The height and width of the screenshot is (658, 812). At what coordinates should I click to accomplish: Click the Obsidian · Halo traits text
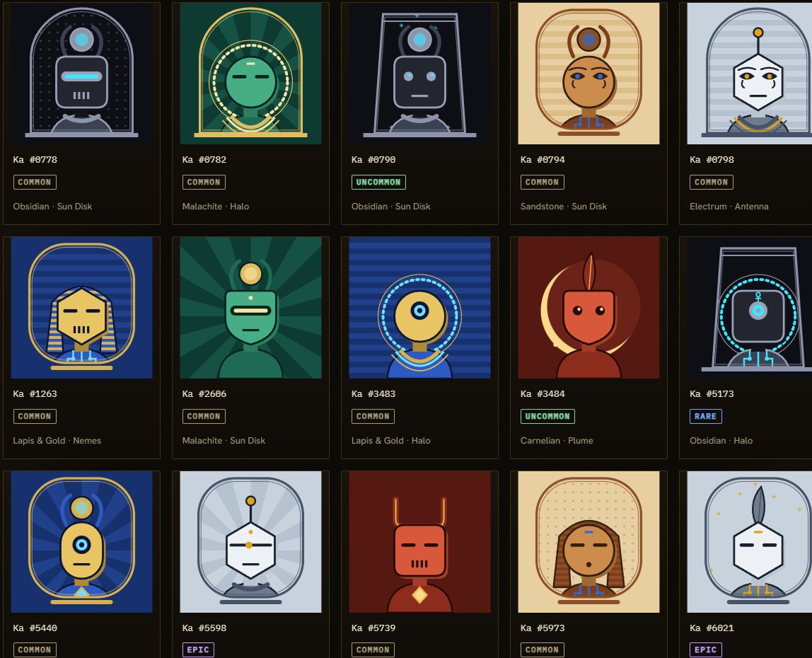[721, 440]
